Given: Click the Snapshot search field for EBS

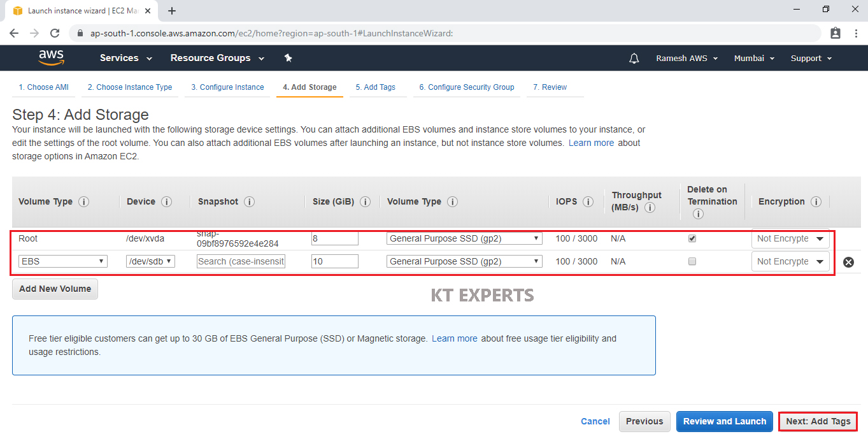Looking at the screenshot, I should (241, 261).
